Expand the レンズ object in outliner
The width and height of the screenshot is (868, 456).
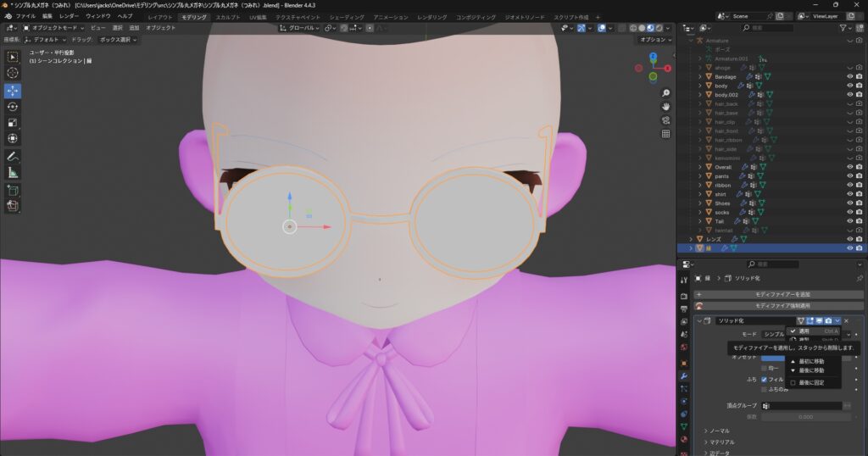pyautogui.click(x=691, y=239)
